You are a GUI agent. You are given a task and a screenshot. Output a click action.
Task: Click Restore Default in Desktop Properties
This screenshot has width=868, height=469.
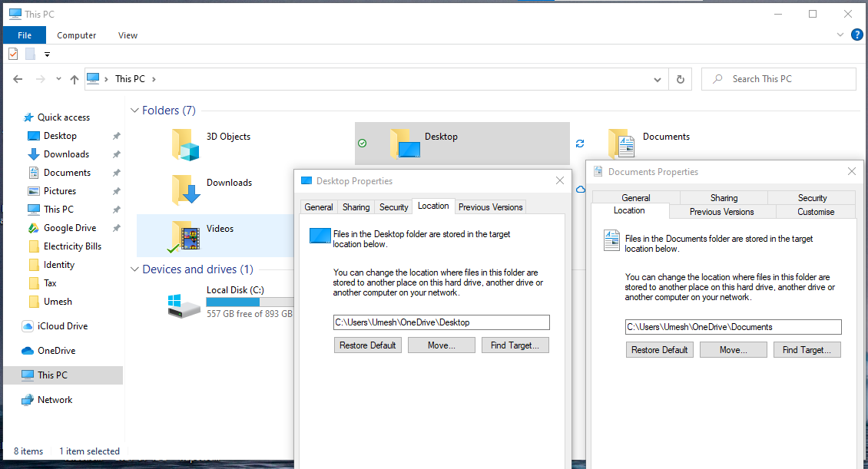[368, 345]
